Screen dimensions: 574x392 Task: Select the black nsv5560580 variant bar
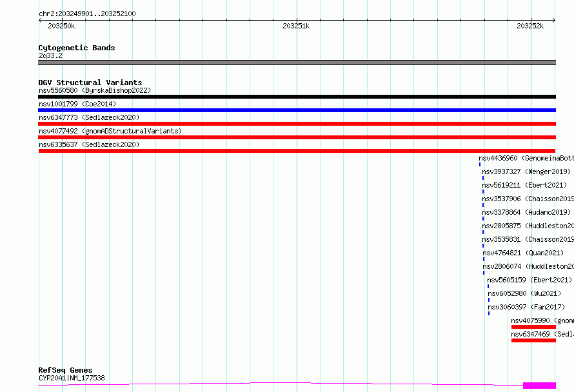(297, 97)
